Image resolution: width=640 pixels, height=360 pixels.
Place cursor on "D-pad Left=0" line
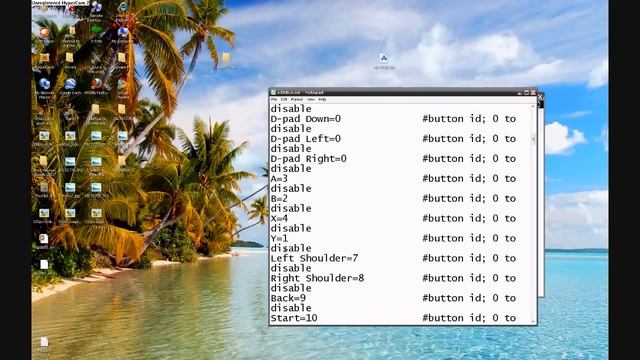(306, 139)
